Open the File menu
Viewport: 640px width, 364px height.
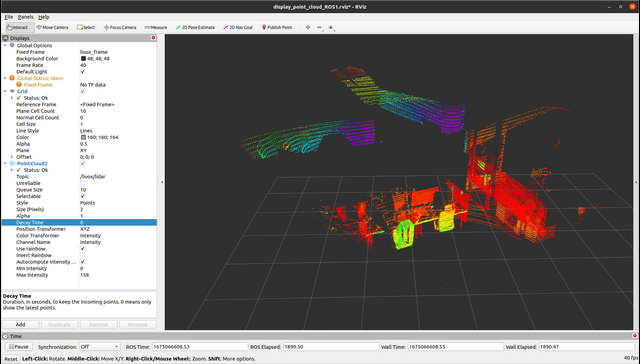9,17
